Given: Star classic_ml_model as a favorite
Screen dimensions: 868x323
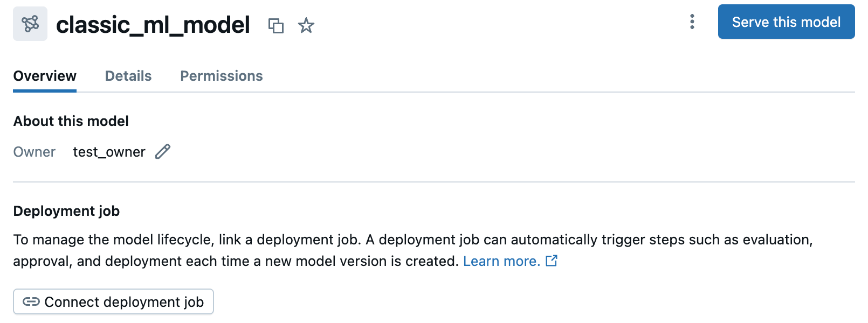Looking at the screenshot, I should click(306, 25).
